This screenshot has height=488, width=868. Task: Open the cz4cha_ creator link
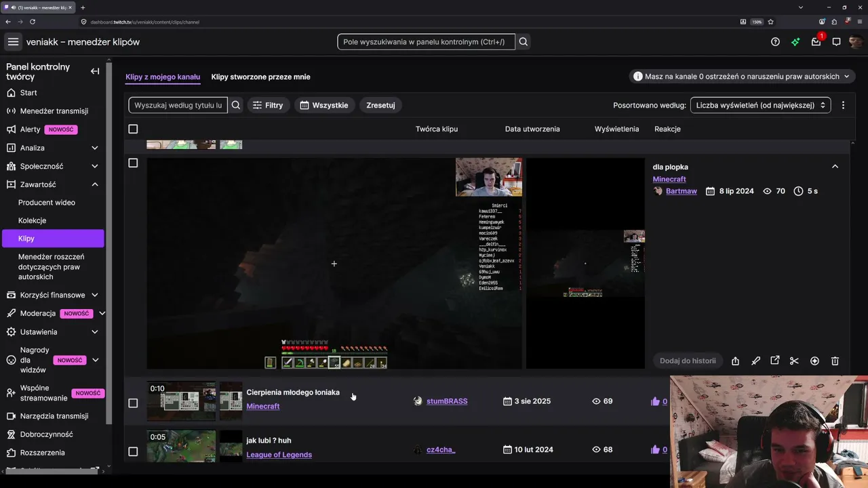441,449
